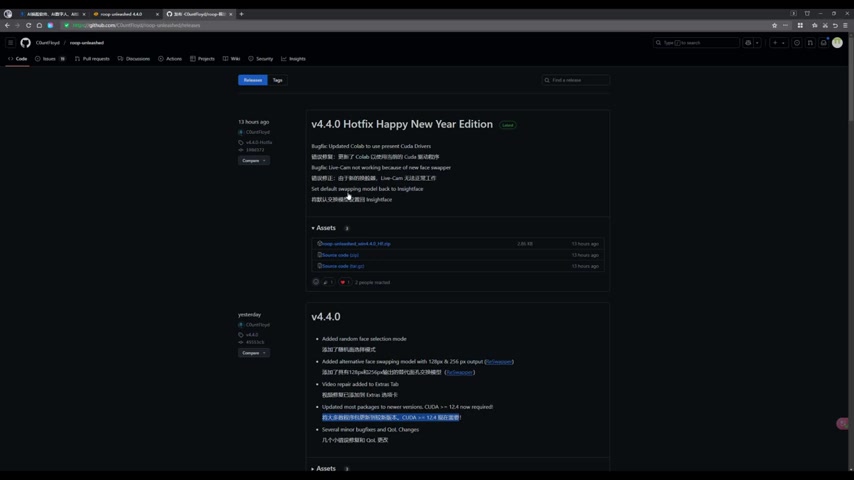Image resolution: width=854 pixels, height=480 pixels.
Task: Open the Pull requests repository tab
Action: [93, 59]
